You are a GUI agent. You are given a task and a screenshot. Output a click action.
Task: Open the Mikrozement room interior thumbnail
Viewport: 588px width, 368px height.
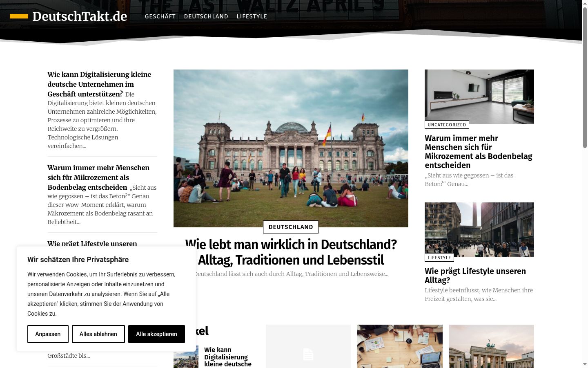point(479,97)
